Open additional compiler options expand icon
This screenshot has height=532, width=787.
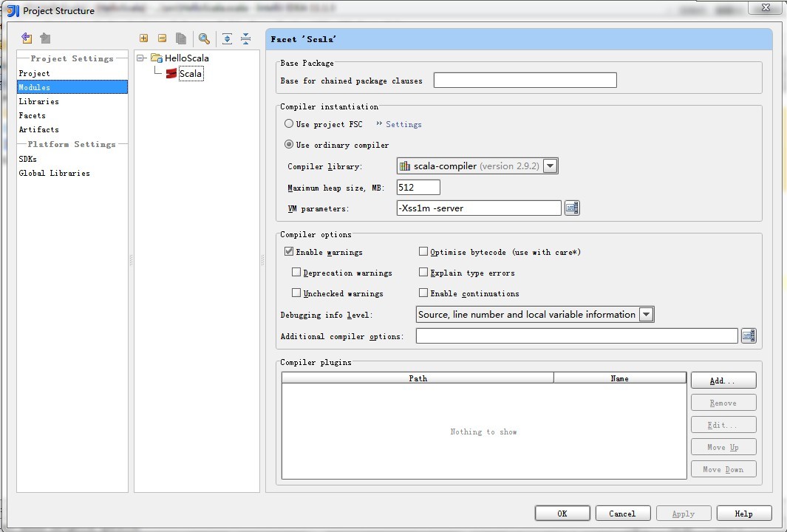point(749,335)
